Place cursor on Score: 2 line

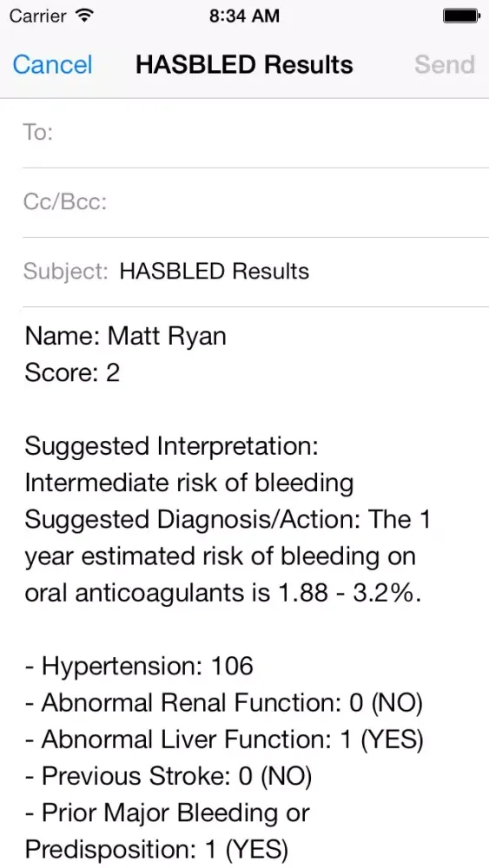pos(72,372)
